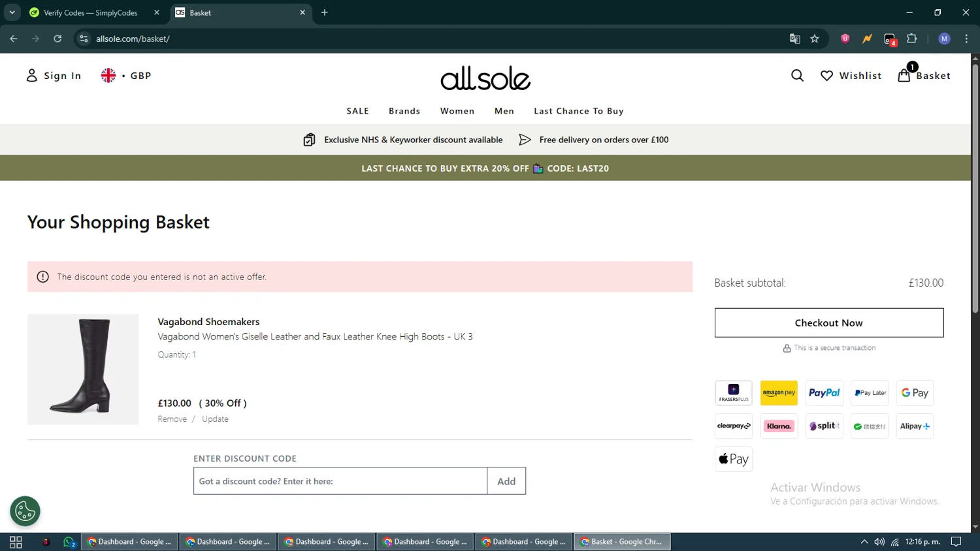
Task: Go back to the previous page
Action: pyautogui.click(x=14, y=39)
